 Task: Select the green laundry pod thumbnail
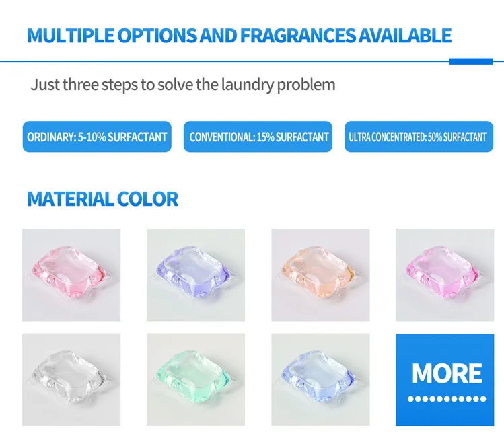point(196,379)
